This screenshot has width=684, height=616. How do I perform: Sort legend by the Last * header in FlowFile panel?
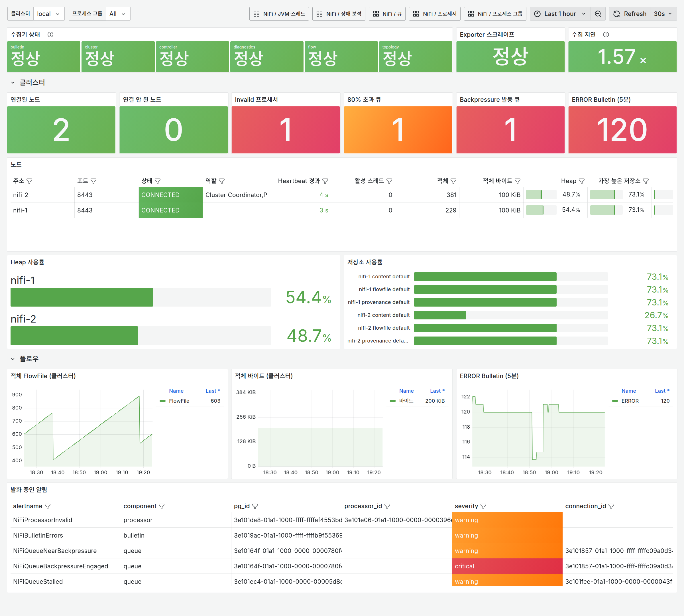point(213,391)
